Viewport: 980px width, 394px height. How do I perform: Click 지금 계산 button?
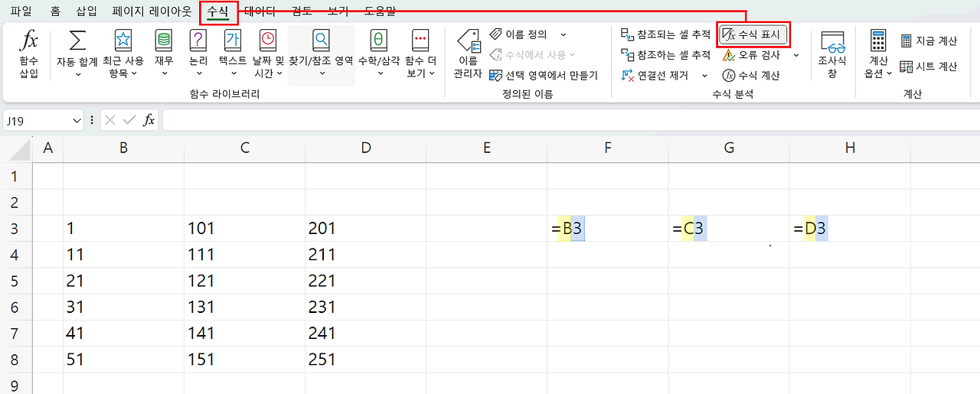click(929, 41)
